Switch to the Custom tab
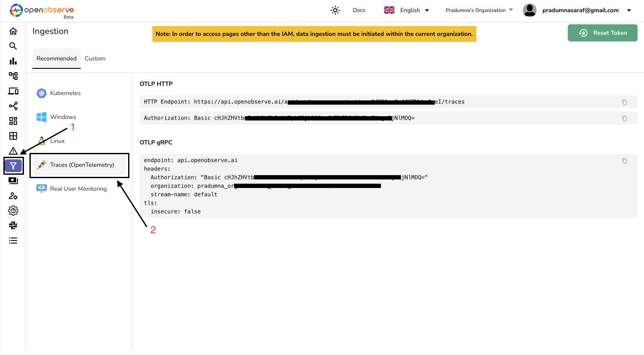The width and height of the screenshot is (644, 355). (x=95, y=59)
